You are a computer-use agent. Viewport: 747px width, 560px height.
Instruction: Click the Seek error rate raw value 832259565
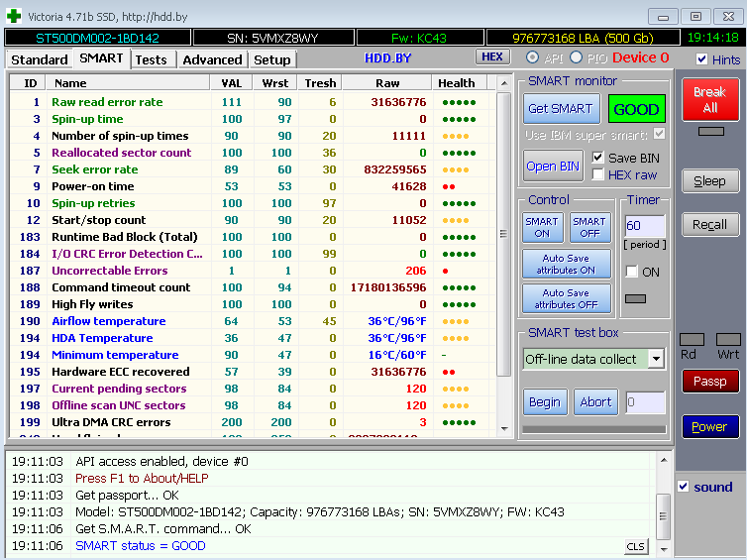(x=395, y=169)
